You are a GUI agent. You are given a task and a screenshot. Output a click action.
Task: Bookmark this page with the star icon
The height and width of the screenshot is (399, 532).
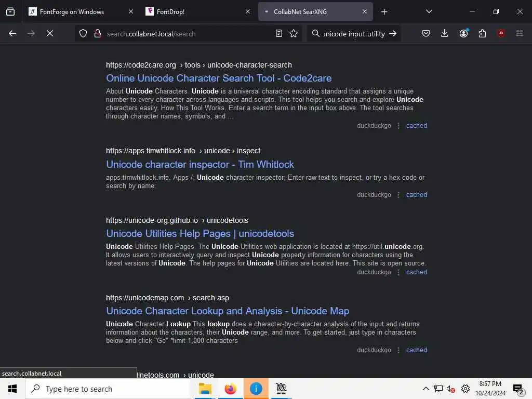(294, 33)
